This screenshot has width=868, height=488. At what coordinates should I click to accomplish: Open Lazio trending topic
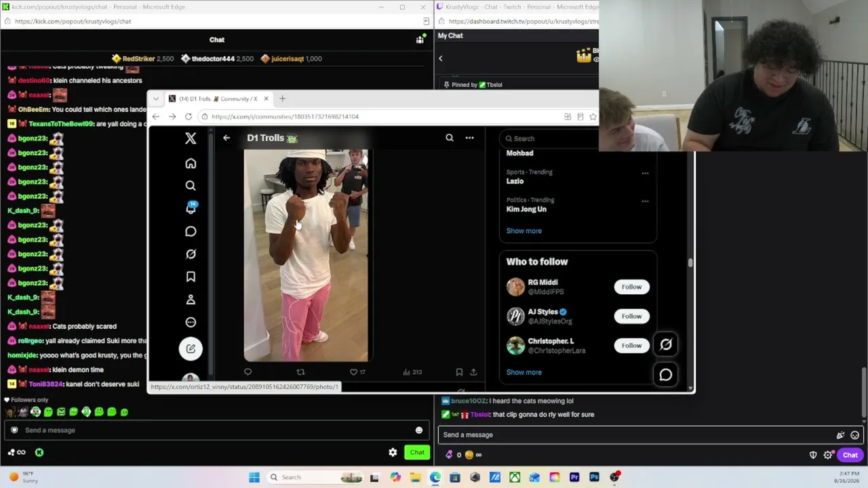click(515, 181)
